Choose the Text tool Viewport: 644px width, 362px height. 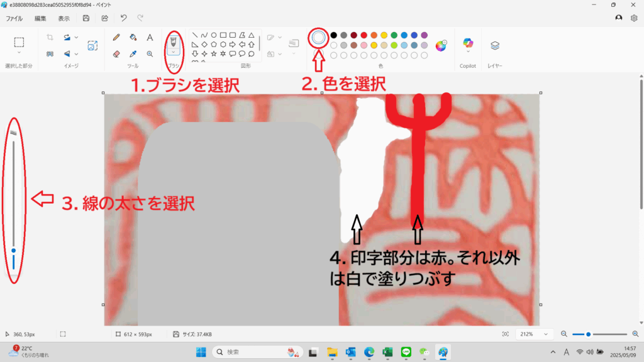[x=150, y=38]
